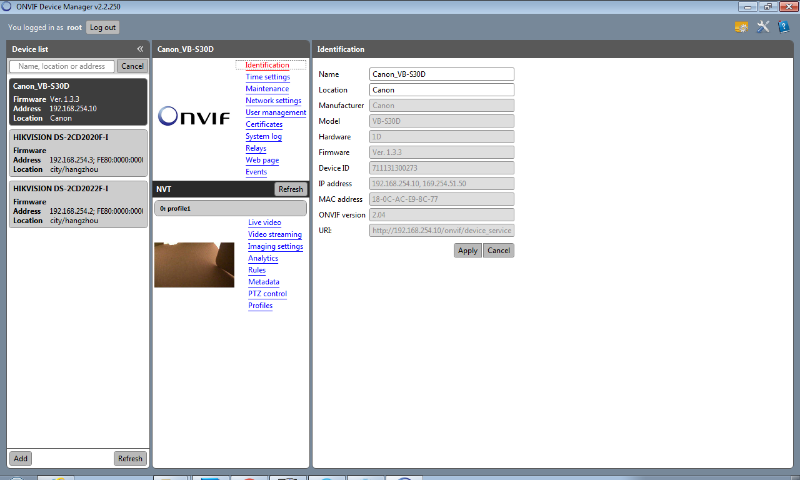Screen dimensions: 800x480
Task: Open Live video
Action: pos(264,222)
